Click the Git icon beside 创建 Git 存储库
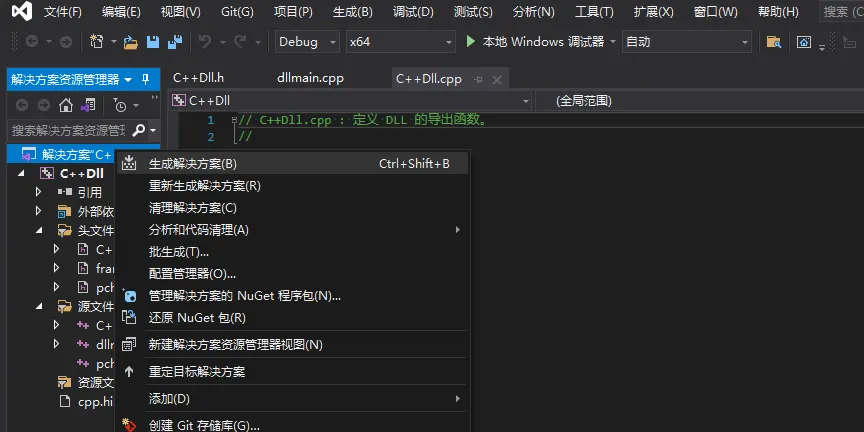The width and height of the screenshot is (864, 432). (x=129, y=425)
